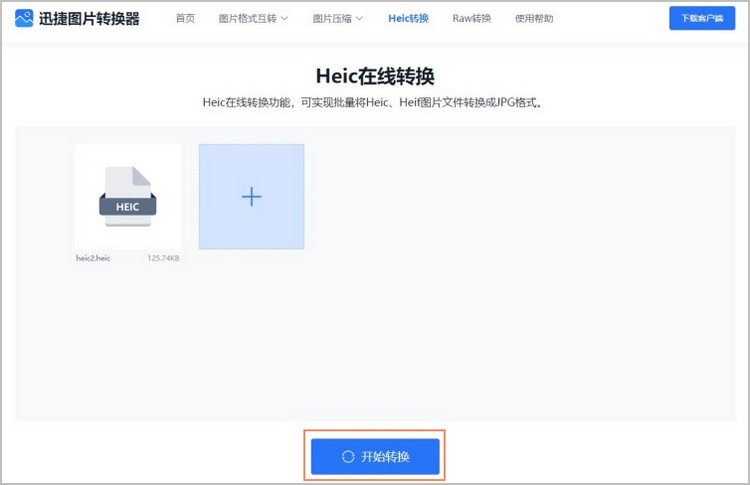Open the 图片格式互转 menu

(247, 18)
